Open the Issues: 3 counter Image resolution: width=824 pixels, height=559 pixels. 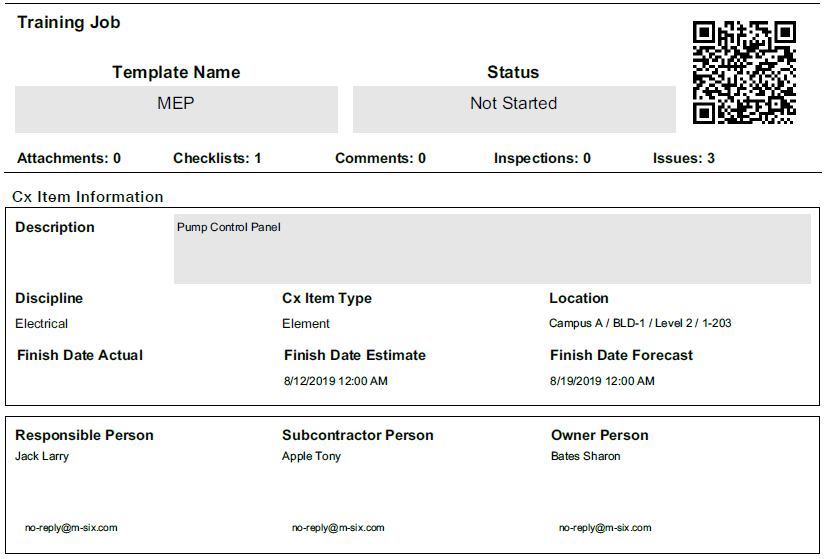click(683, 158)
